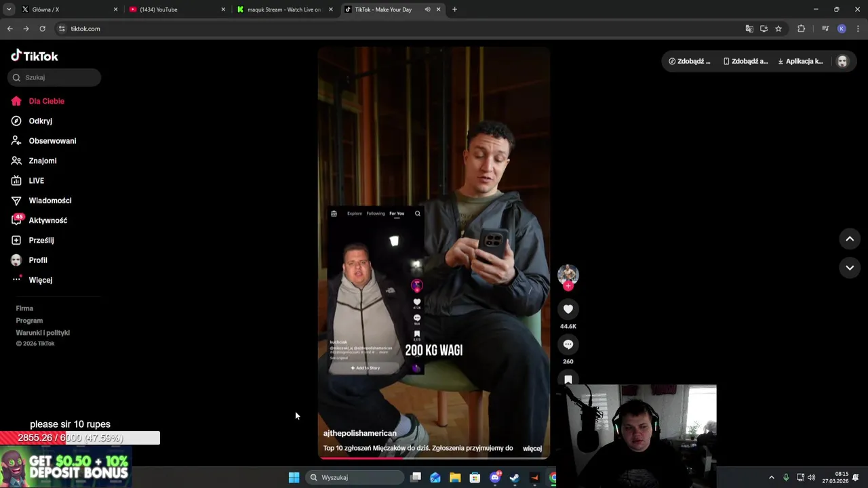Open the LIVE section
868x488 pixels.
point(28,180)
